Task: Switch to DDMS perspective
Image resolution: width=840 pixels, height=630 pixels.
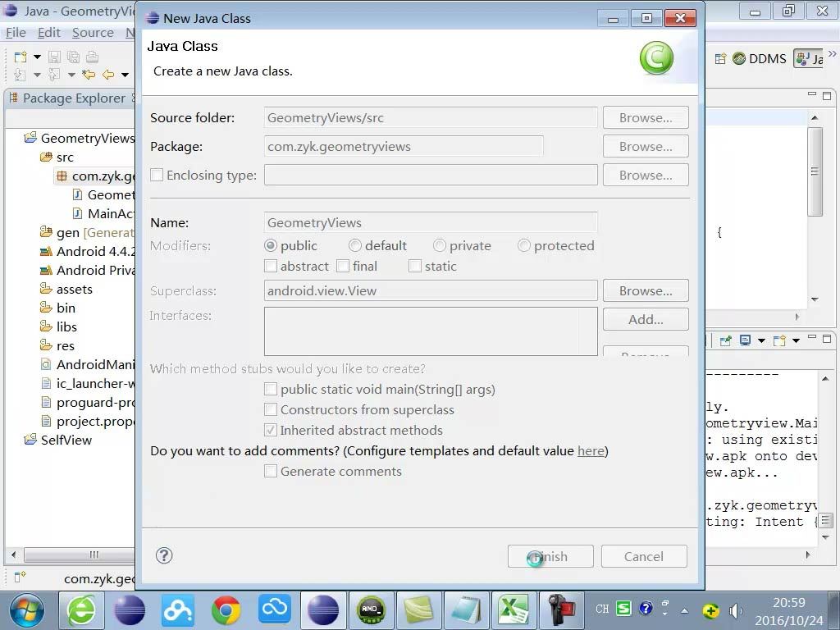Action: 759,58
